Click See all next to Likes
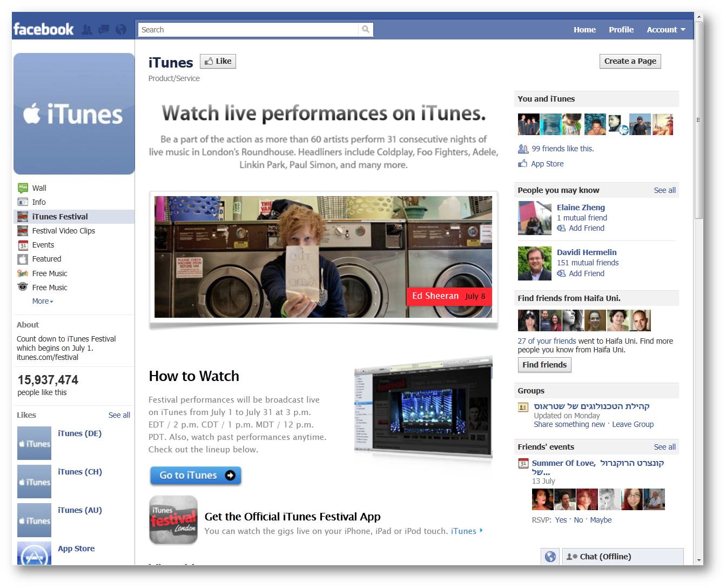Viewport: 726px width, 588px height. (119, 415)
